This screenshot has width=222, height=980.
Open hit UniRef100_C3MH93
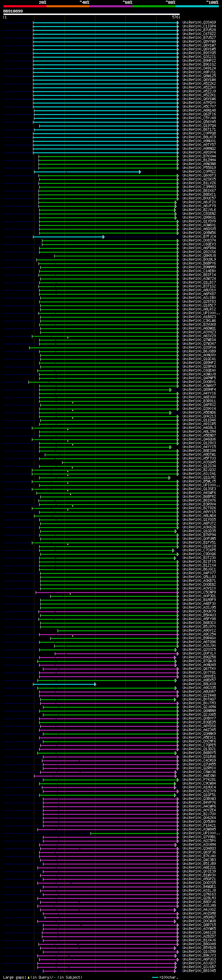click(199, 187)
